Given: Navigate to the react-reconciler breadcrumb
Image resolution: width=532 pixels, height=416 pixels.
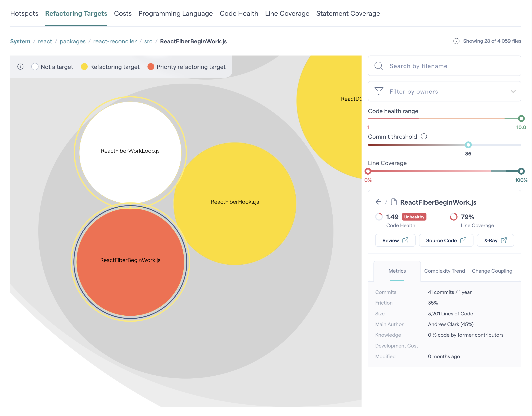Looking at the screenshot, I should [x=115, y=41].
